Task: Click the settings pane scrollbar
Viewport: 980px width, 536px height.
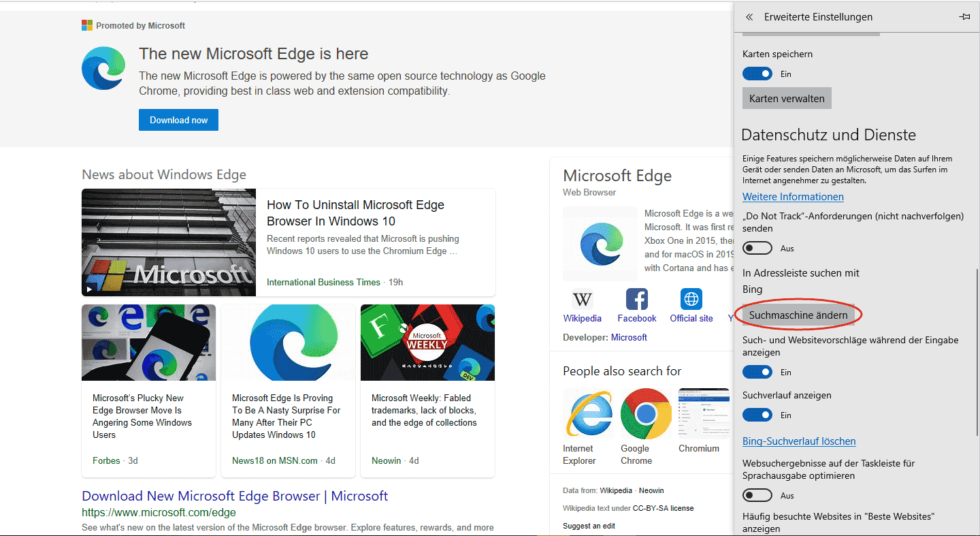Action: (977, 352)
